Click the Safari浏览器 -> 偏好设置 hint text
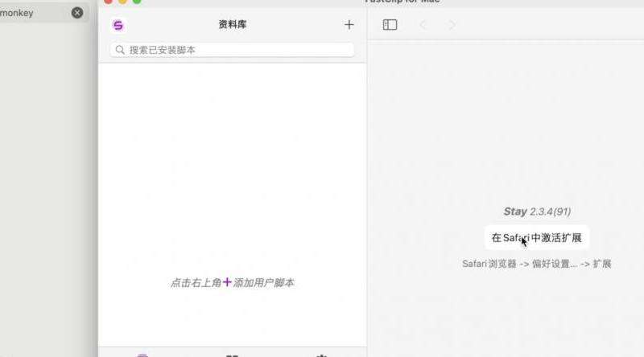The width and height of the screenshot is (644, 357). [x=537, y=264]
